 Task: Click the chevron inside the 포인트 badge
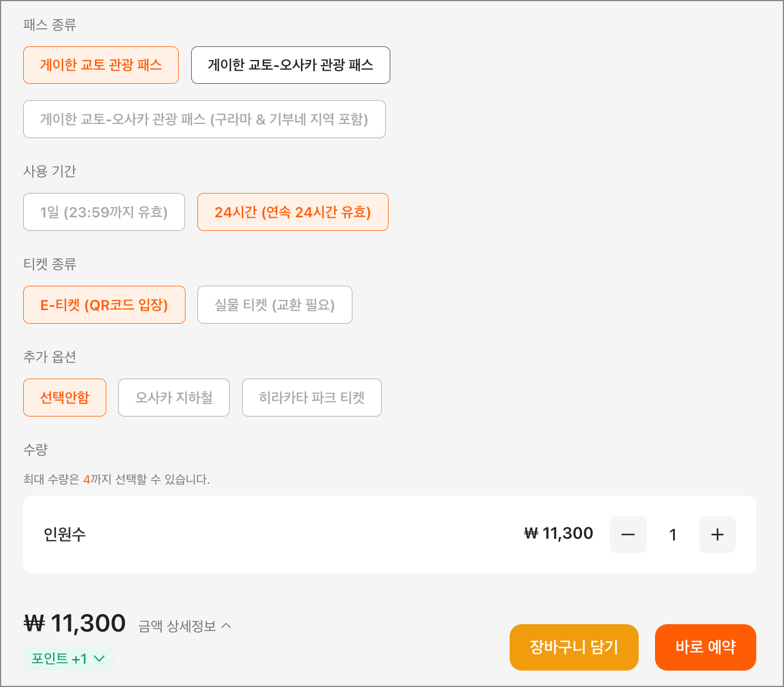click(99, 659)
